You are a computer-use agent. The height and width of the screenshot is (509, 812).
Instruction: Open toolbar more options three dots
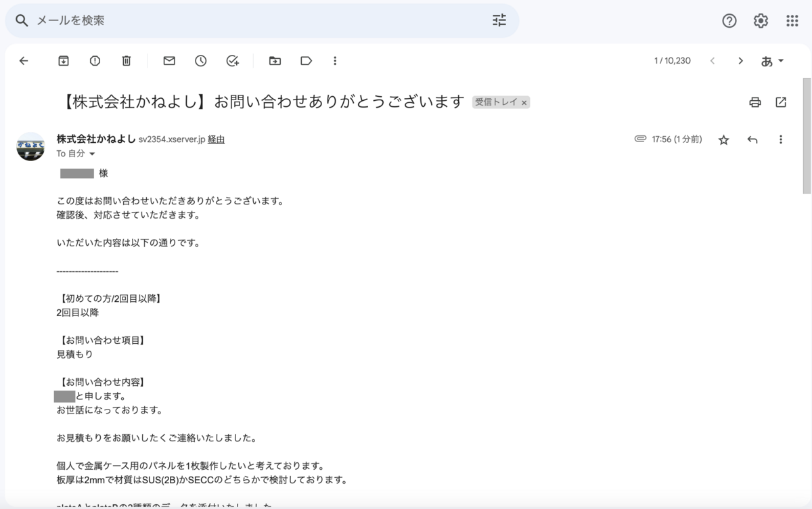[x=335, y=61]
